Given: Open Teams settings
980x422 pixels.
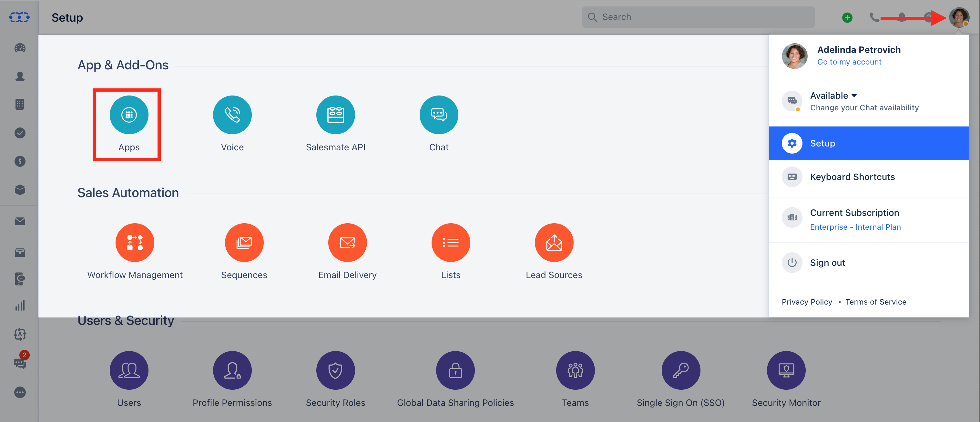Looking at the screenshot, I should (x=575, y=370).
